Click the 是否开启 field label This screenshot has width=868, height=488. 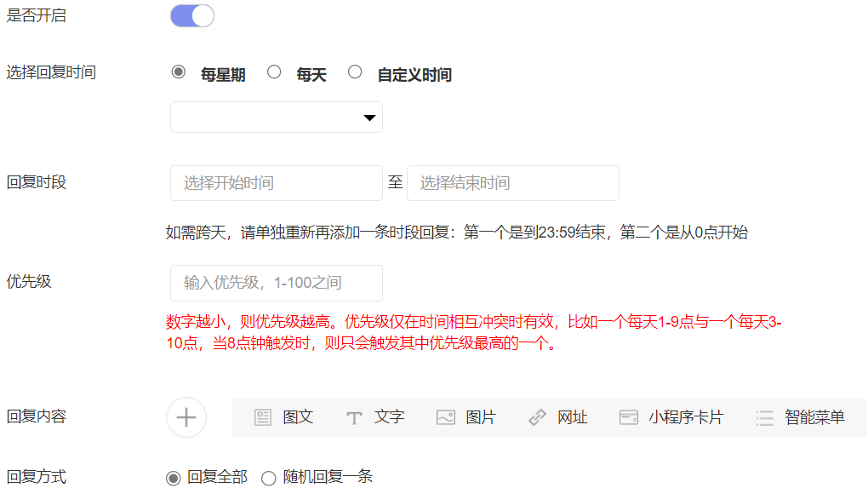[37, 15]
